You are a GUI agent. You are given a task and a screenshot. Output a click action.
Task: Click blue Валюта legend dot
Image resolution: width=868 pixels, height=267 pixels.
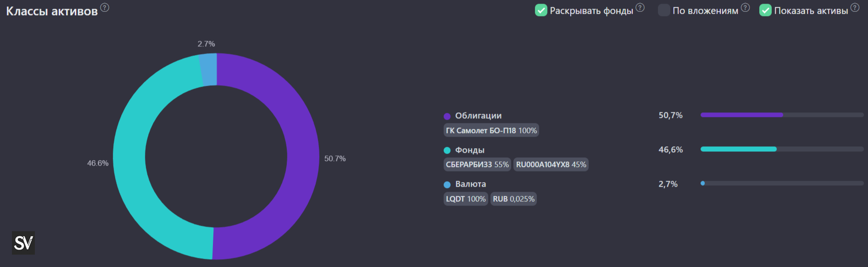tap(447, 184)
